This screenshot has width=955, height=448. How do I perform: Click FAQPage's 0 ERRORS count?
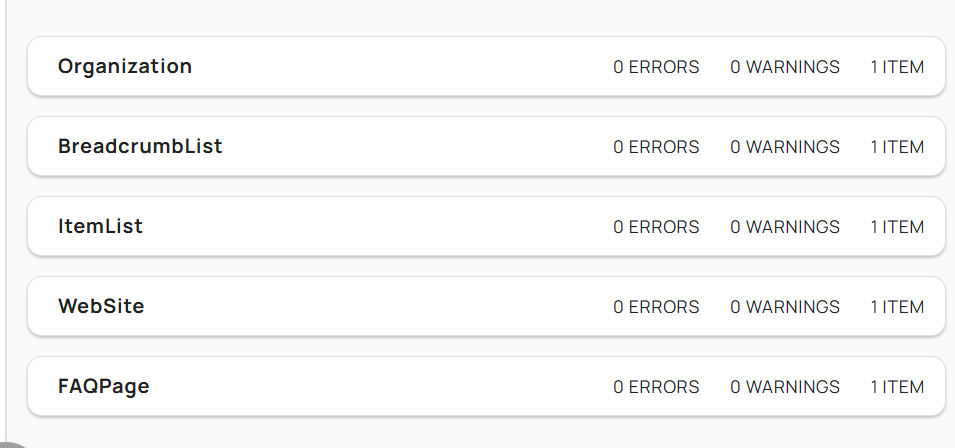pyautogui.click(x=656, y=387)
